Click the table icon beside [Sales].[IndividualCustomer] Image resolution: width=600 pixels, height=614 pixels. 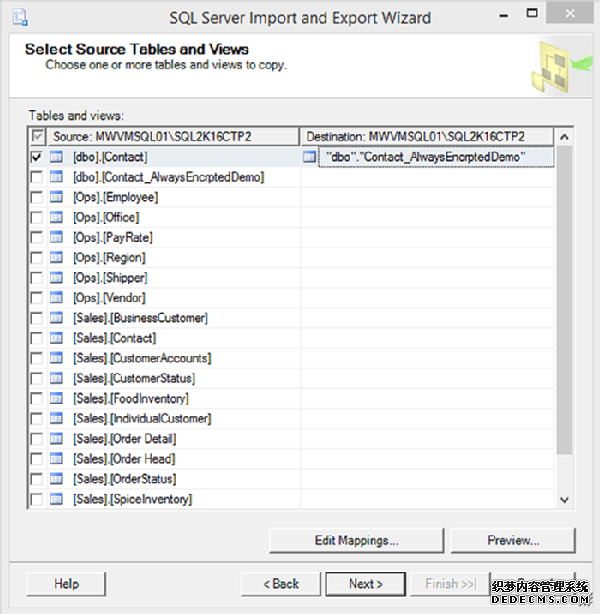56,419
